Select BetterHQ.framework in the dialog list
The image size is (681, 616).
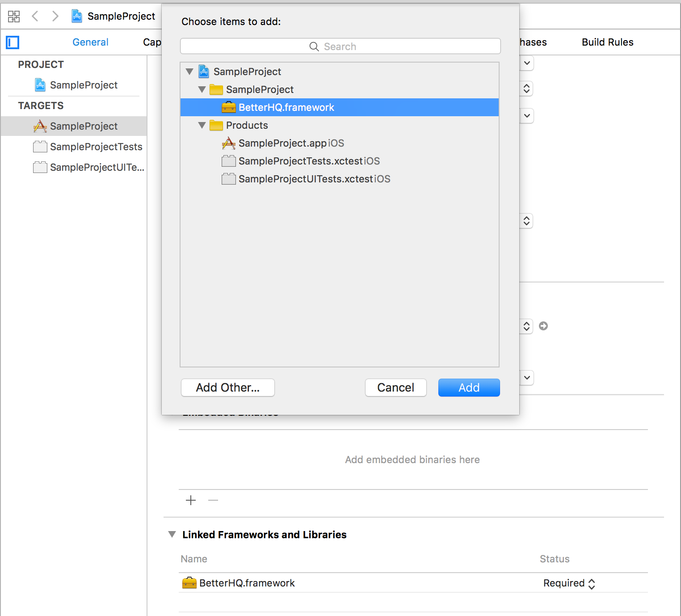[x=340, y=107]
